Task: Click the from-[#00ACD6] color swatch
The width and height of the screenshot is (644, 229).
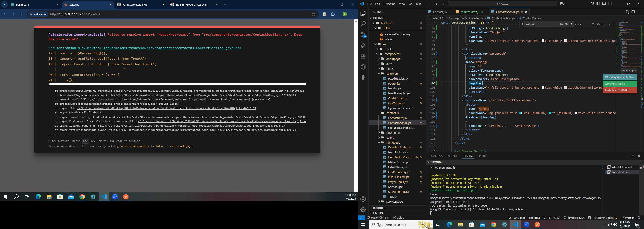Action: (520, 113)
